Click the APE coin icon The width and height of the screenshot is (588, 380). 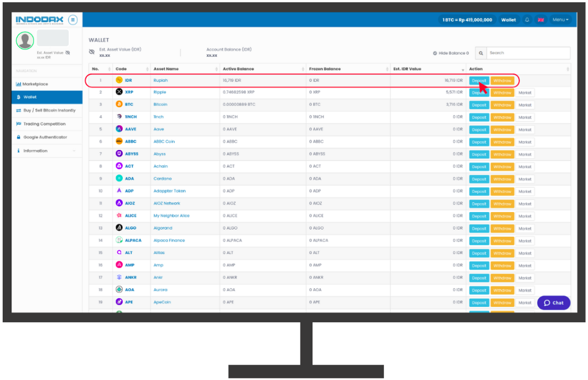(x=119, y=302)
